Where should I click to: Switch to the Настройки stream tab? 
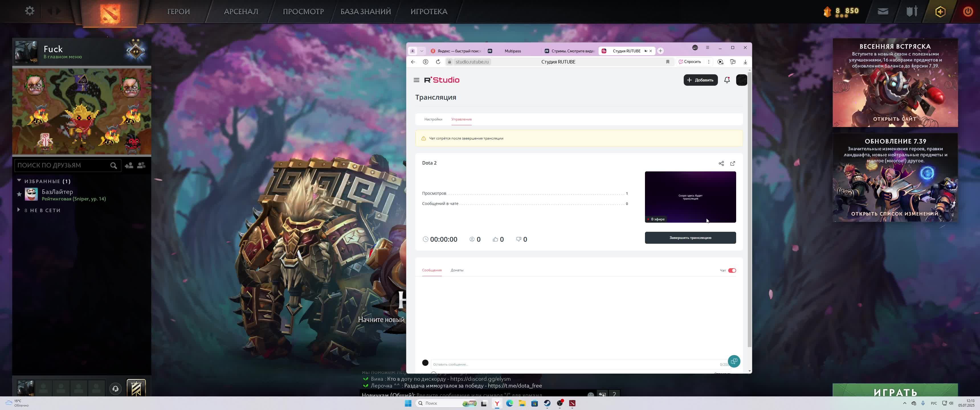[x=433, y=119]
